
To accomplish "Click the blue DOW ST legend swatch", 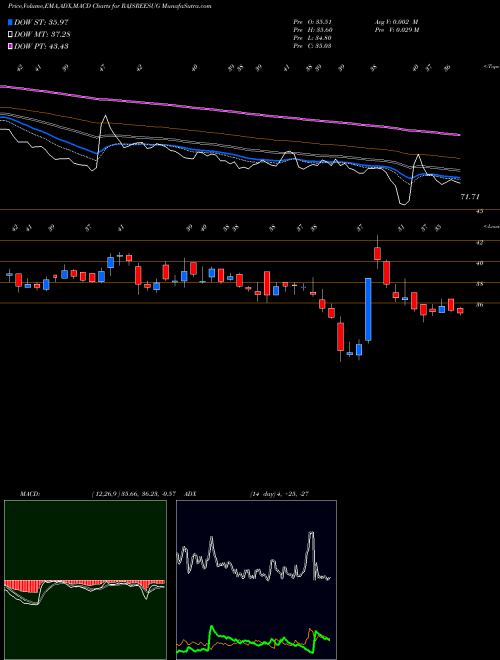I will tap(11, 22).
